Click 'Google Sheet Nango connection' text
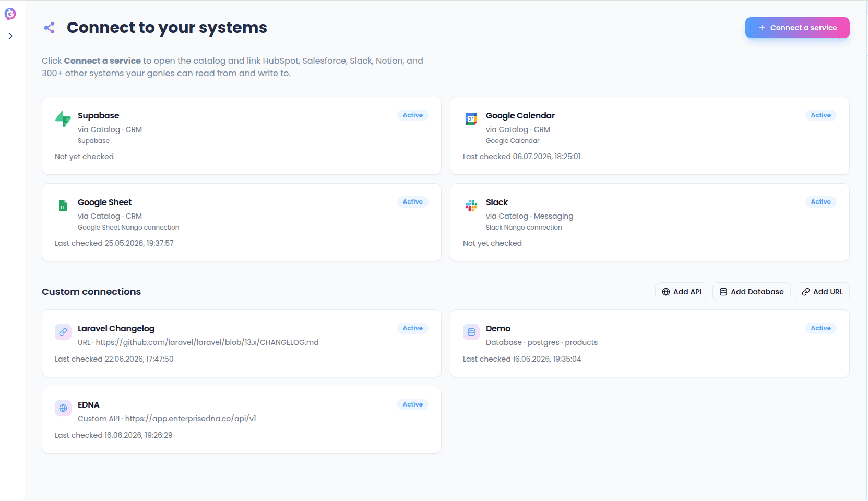 click(x=128, y=228)
